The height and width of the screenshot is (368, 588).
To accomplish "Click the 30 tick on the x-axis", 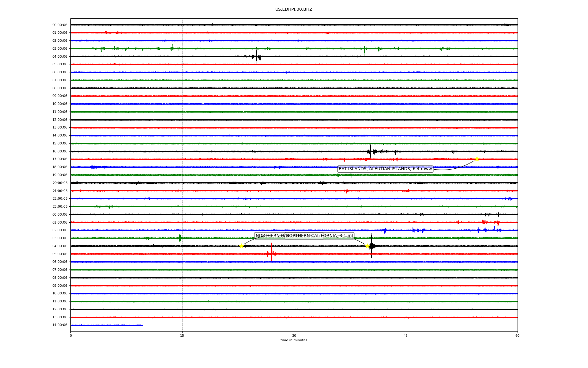I will pos(294,335).
